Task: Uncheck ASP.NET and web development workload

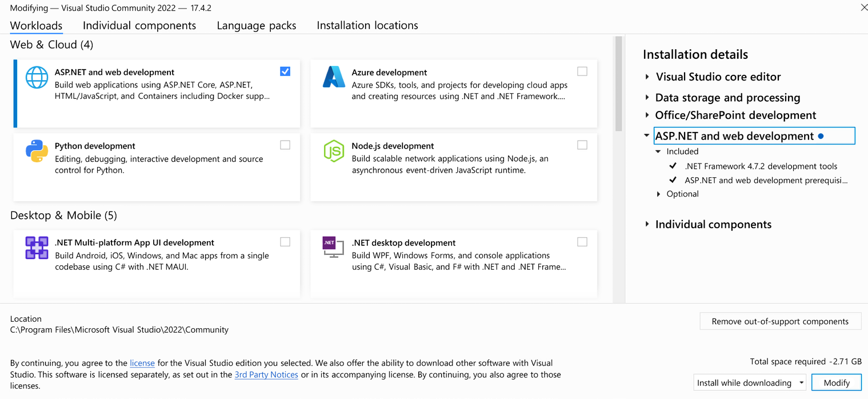Action: coord(285,71)
